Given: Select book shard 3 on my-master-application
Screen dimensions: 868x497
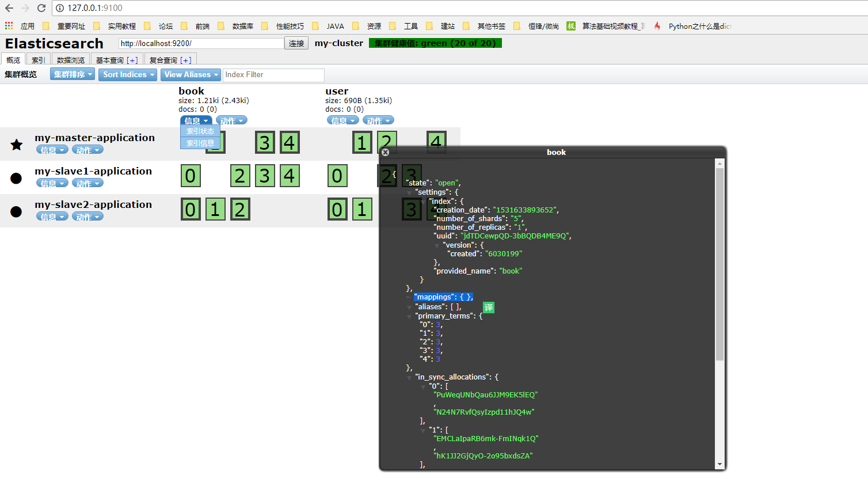Looking at the screenshot, I should (265, 142).
